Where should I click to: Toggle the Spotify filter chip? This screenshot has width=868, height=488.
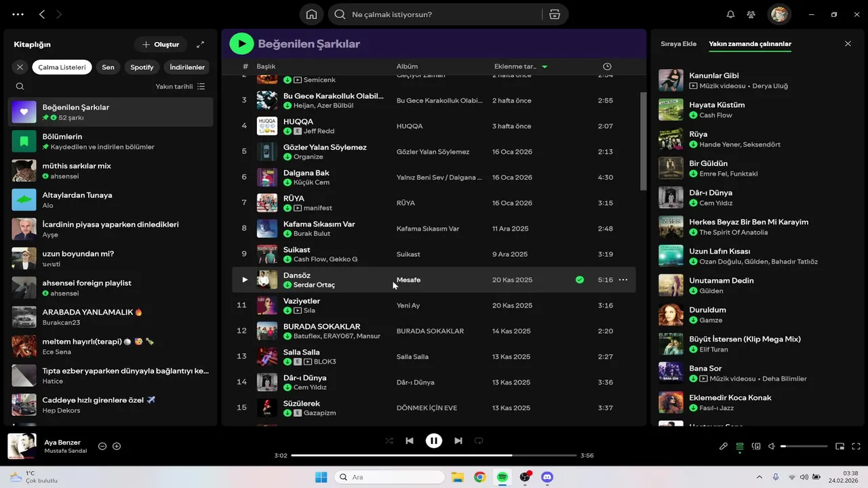pyautogui.click(x=142, y=67)
